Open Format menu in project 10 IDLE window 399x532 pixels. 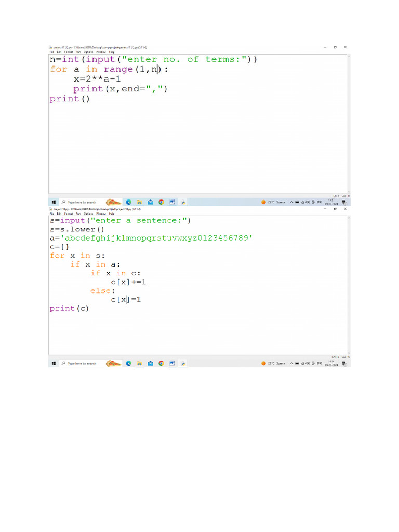pos(69,214)
